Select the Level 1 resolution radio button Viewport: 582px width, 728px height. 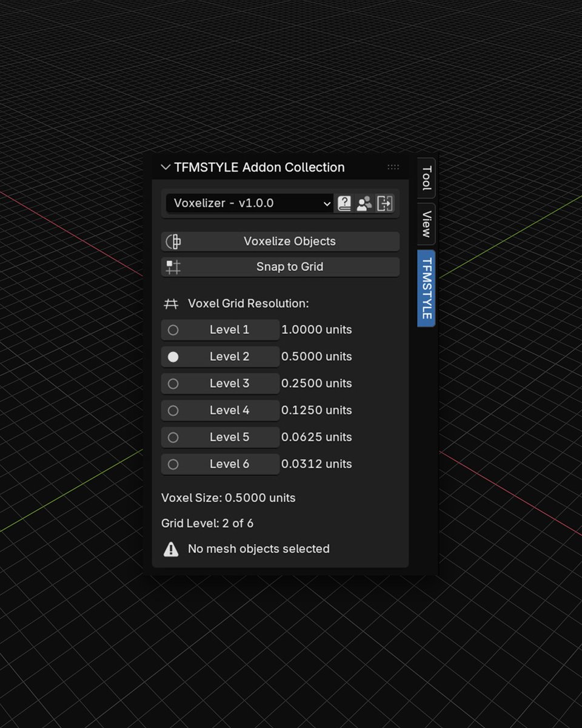pyautogui.click(x=174, y=329)
